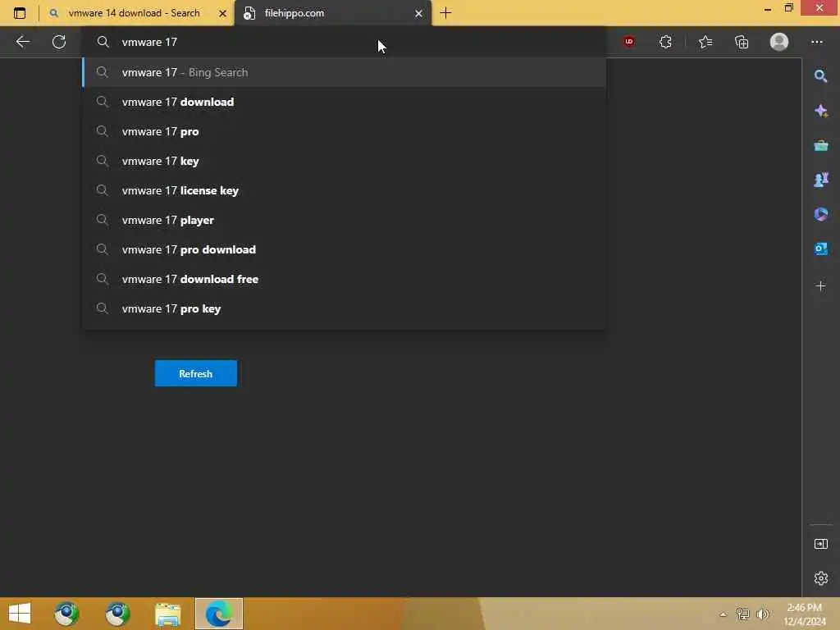Open a new tab with the plus
The height and width of the screenshot is (630, 840).
445,13
